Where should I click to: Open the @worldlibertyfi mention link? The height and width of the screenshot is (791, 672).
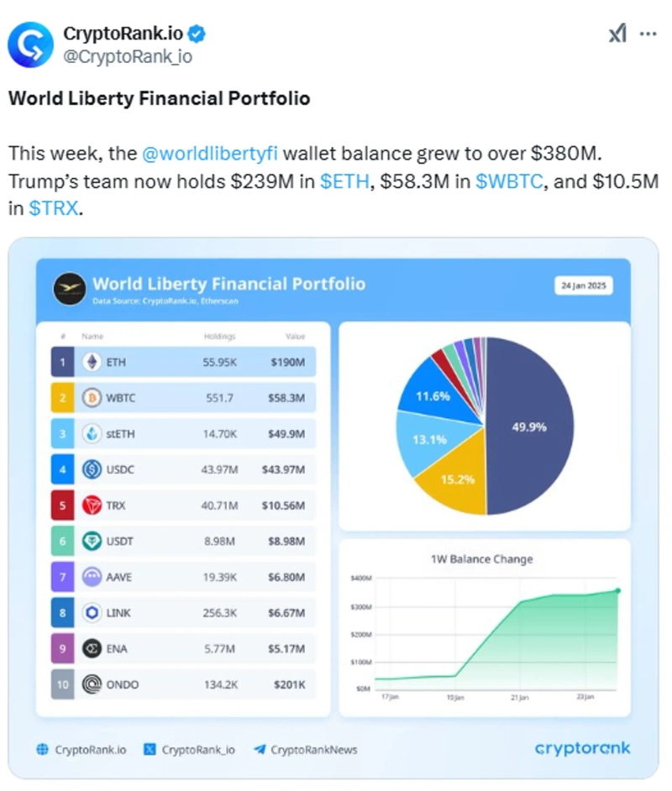(214, 155)
